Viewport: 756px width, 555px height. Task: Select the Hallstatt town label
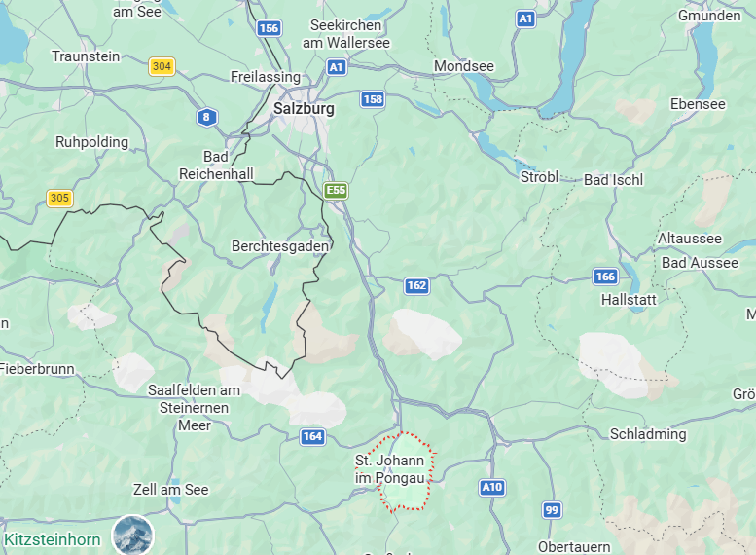[629, 300]
